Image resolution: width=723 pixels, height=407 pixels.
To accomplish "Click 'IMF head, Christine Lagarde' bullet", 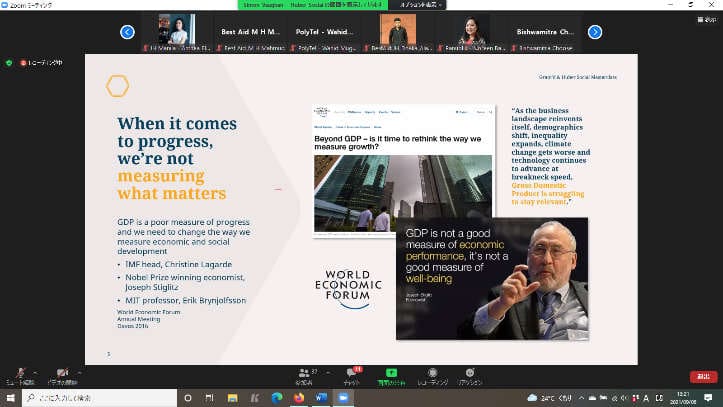I will [x=178, y=265].
